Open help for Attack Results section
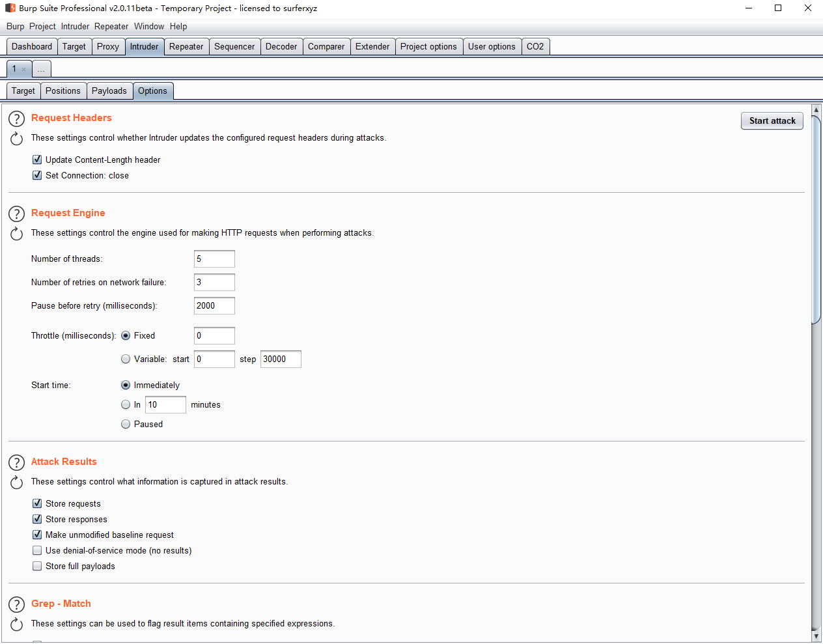The height and width of the screenshot is (644, 823). point(16,462)
